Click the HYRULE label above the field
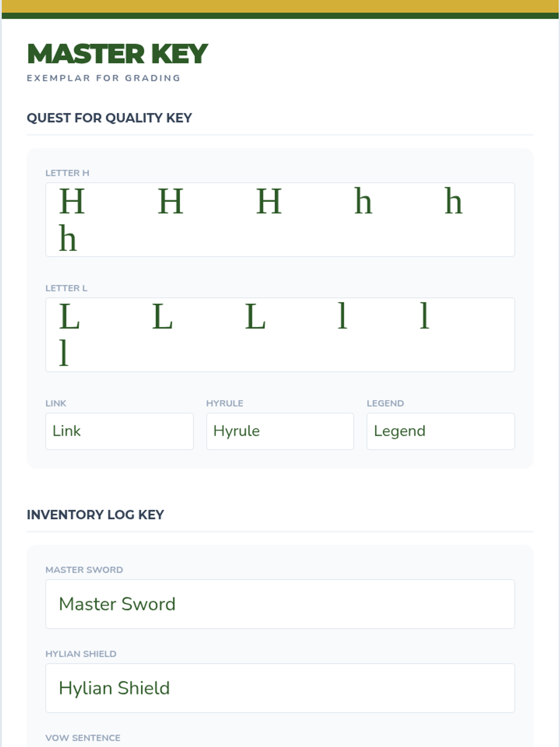The height and width of the screenshot is (747, 560). tap(224, 403)
